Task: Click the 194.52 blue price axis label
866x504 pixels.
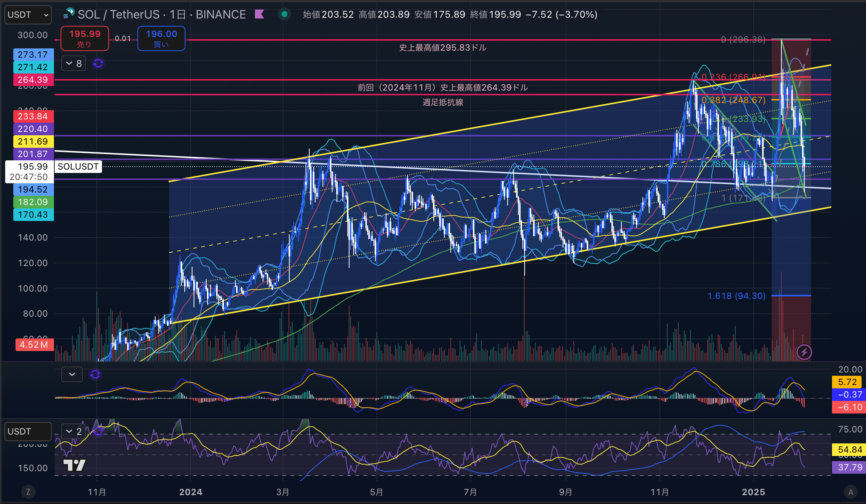Action: pos(33,190)
